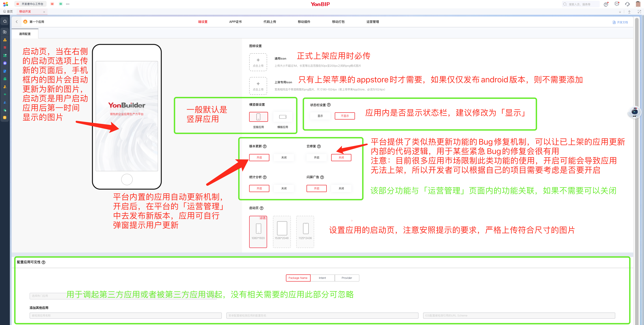
Task: Click the headset support icon
Action: coord(627,4)
